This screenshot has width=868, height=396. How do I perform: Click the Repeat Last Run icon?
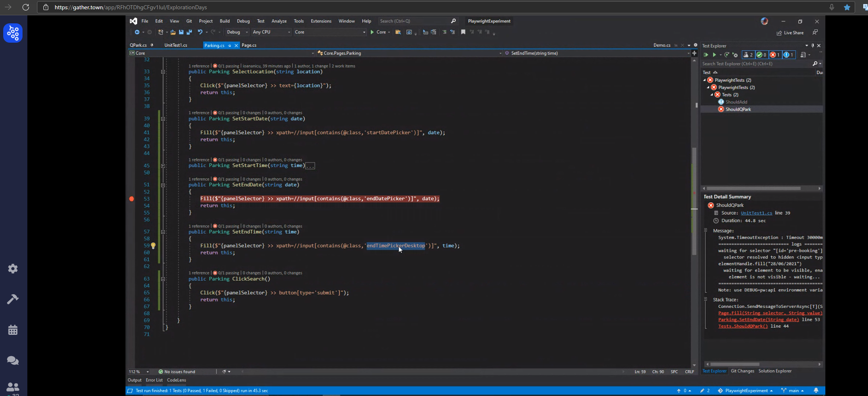727,55
